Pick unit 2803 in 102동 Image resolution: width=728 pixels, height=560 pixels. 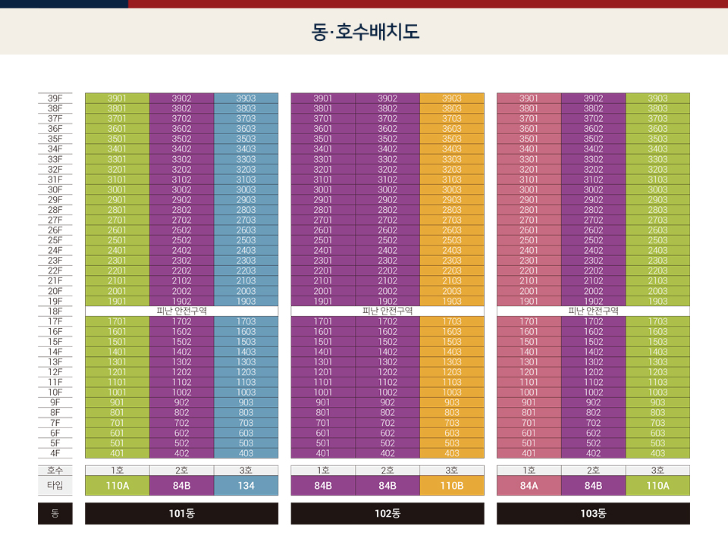(x=452, y=210)
